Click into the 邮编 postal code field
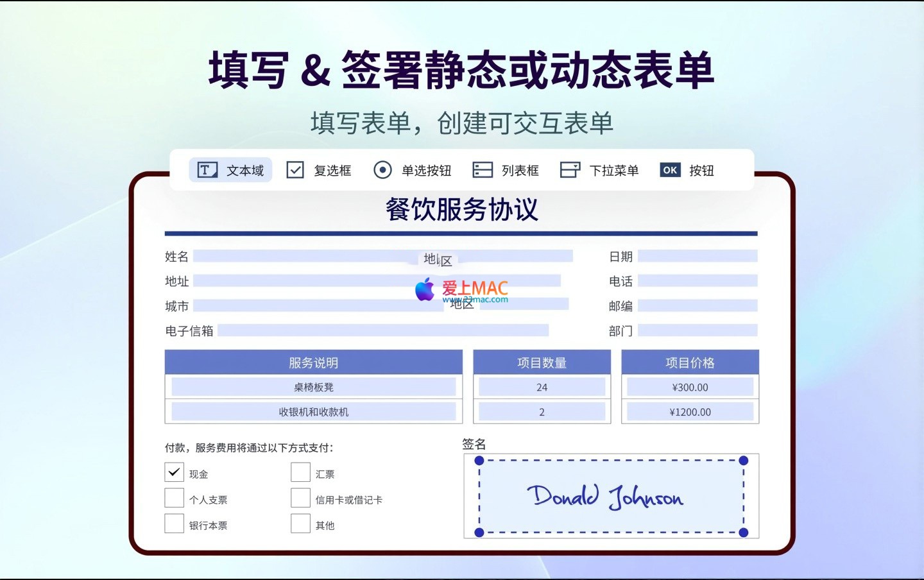Screen dimensions: 924x580 tap(697, 305)
